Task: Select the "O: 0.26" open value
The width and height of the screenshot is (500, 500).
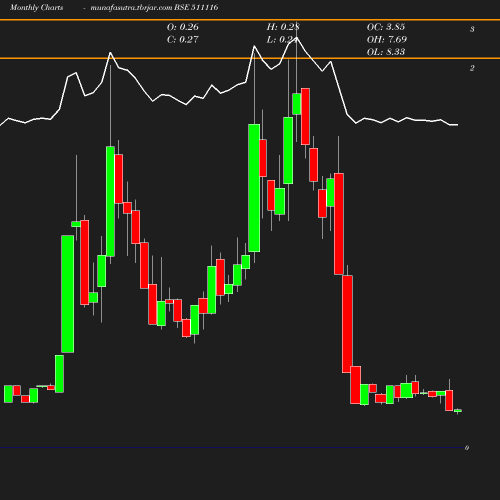Action: coord(183,27)
